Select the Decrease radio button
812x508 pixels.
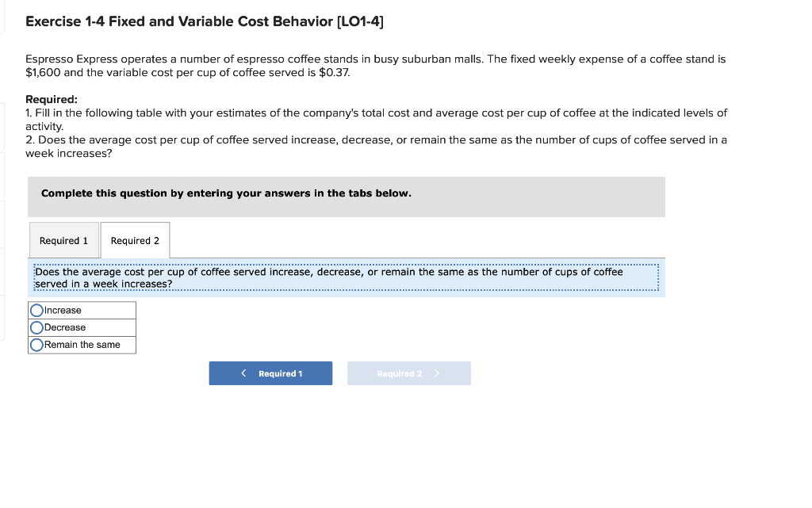(x=36, y=327)
